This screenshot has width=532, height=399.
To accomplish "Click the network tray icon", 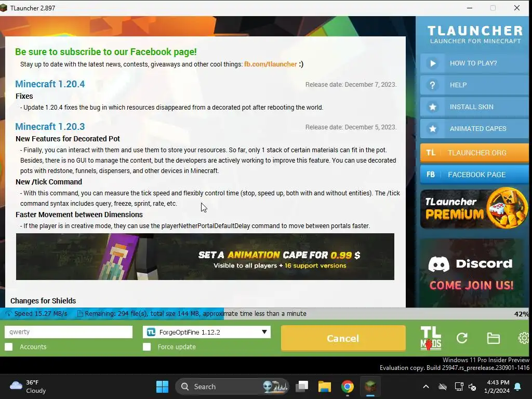I will pos(459,387).
